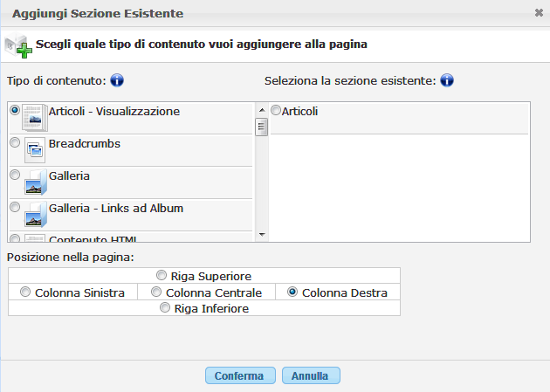The width and height of the screenshot is (550, 392).
Task: Select Riga Superiore position
Action: coord(162,276)
